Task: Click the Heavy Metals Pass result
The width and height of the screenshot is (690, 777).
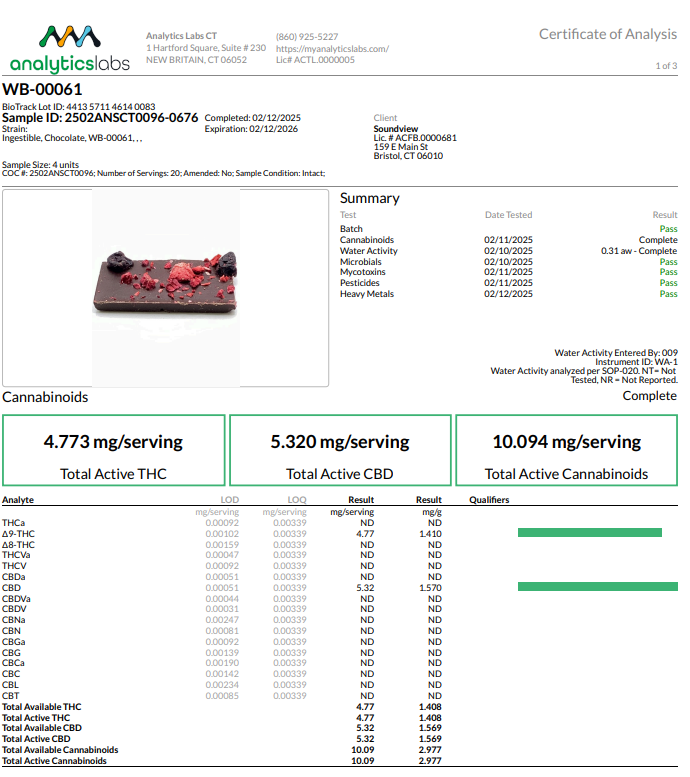Action: 668,294
